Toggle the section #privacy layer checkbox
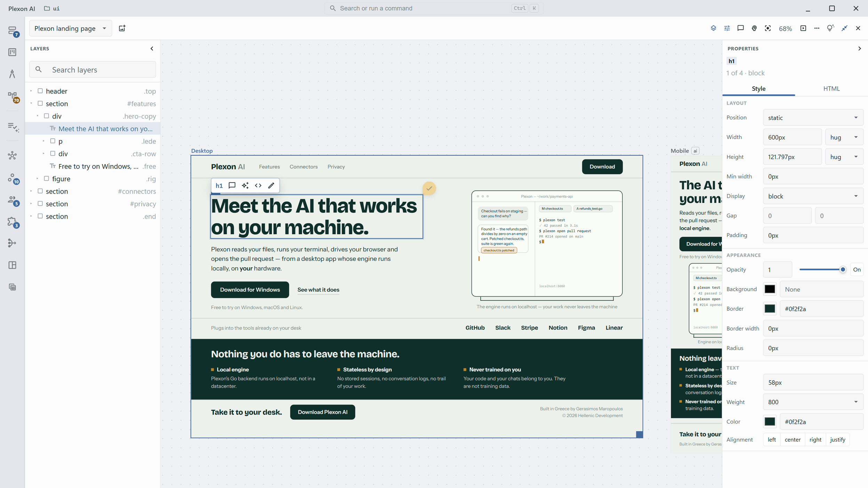Viewport: 868px width, 488px height. 40,203
